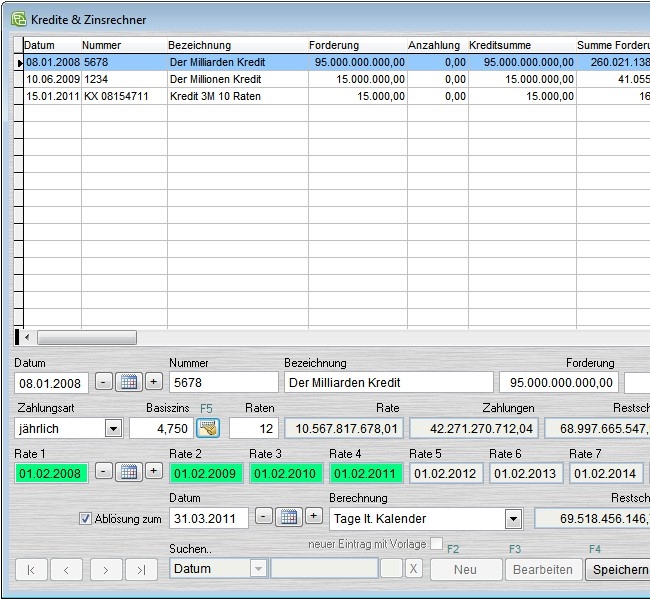Click the Basiszins calculator icon (F5)
The width and height of the screenshot is (650, 599).
208,428
